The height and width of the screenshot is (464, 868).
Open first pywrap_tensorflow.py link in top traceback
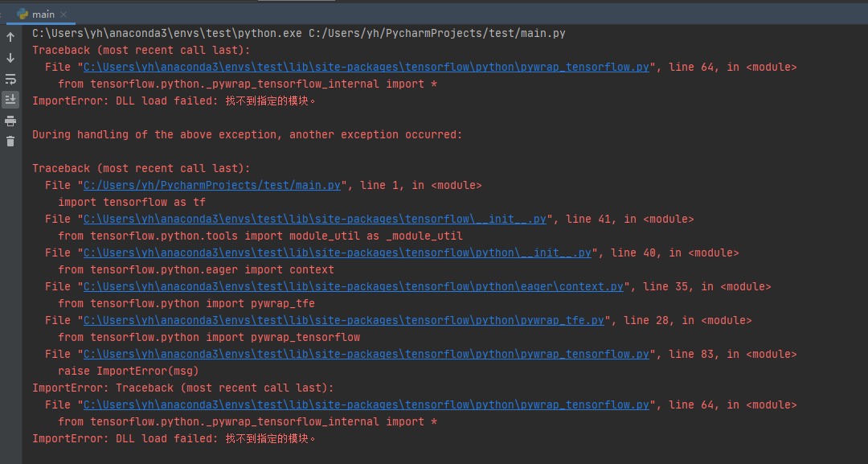click(366, 68)
